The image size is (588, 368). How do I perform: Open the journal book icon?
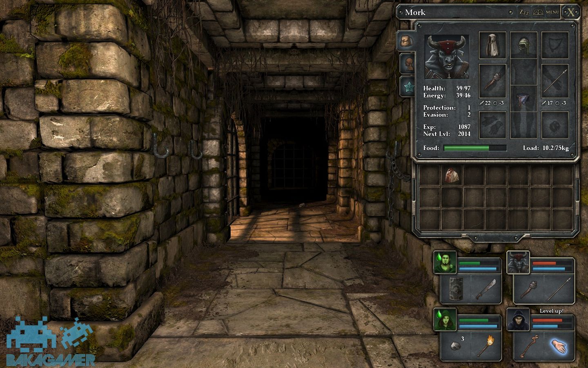pos(538,12)
